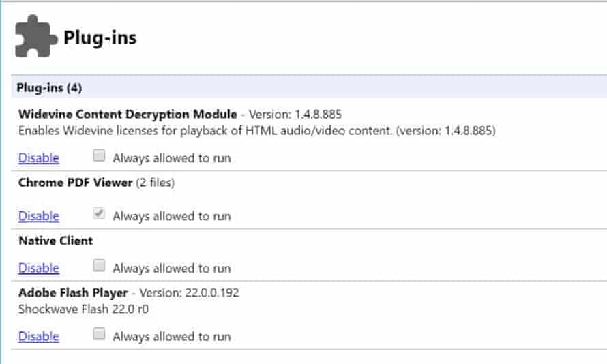Viewport: 607px width, 364px height.
Task: Click the Chrome PDF Viewer name
Action: tap(76, 183)
